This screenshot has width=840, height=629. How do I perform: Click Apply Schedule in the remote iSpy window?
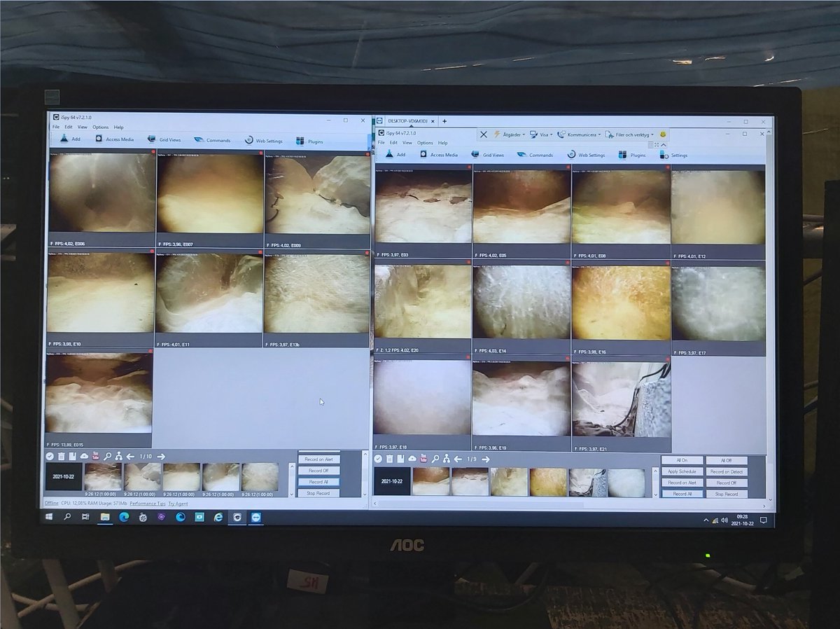tap(682, 471)
